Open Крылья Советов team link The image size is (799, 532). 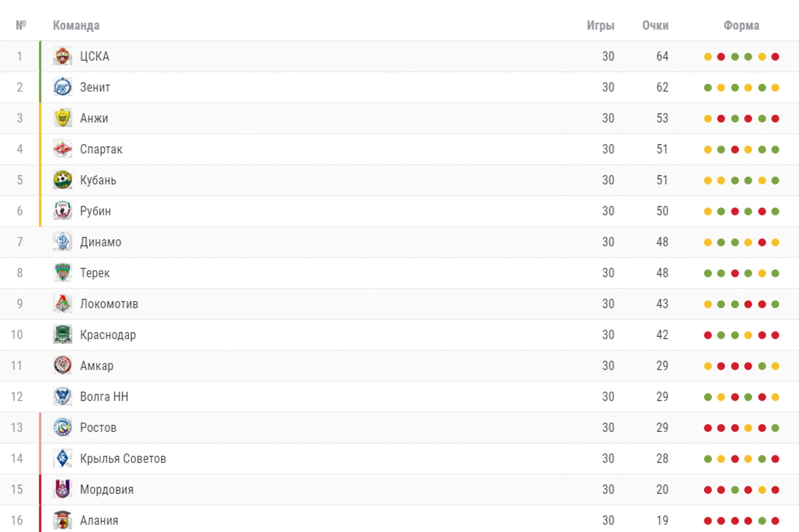(123, 459)
